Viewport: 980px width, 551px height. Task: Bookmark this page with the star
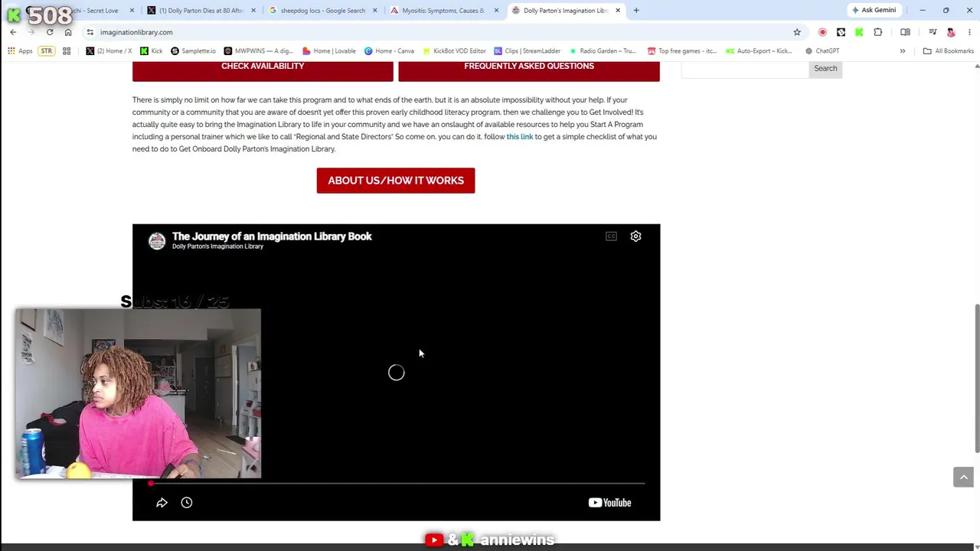797,32
